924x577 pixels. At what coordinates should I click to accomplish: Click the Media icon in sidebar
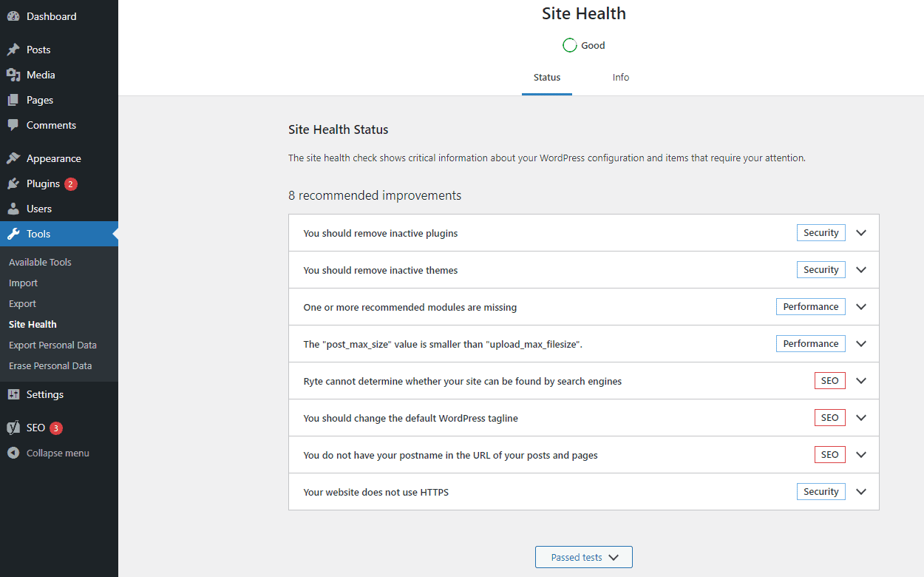click(x=13, y=75)
